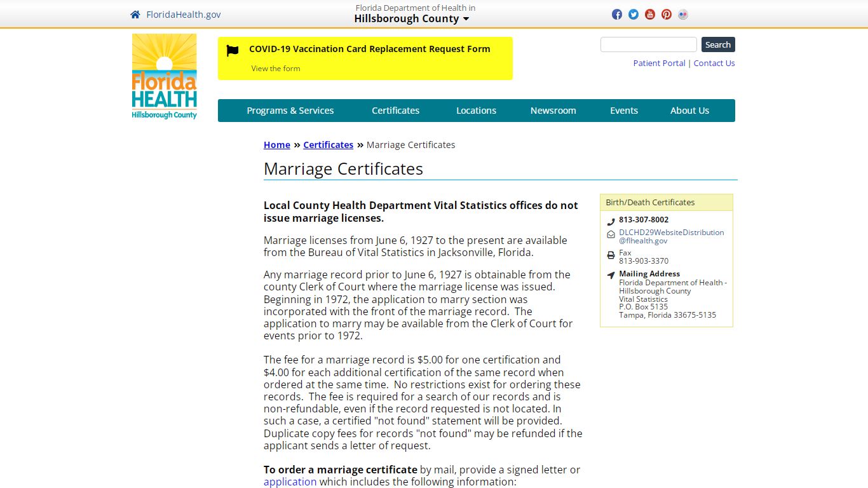The width and height of the screenshot is (868, 488).
Task: Open the YouTube social icon
Action: pos(650,15)
